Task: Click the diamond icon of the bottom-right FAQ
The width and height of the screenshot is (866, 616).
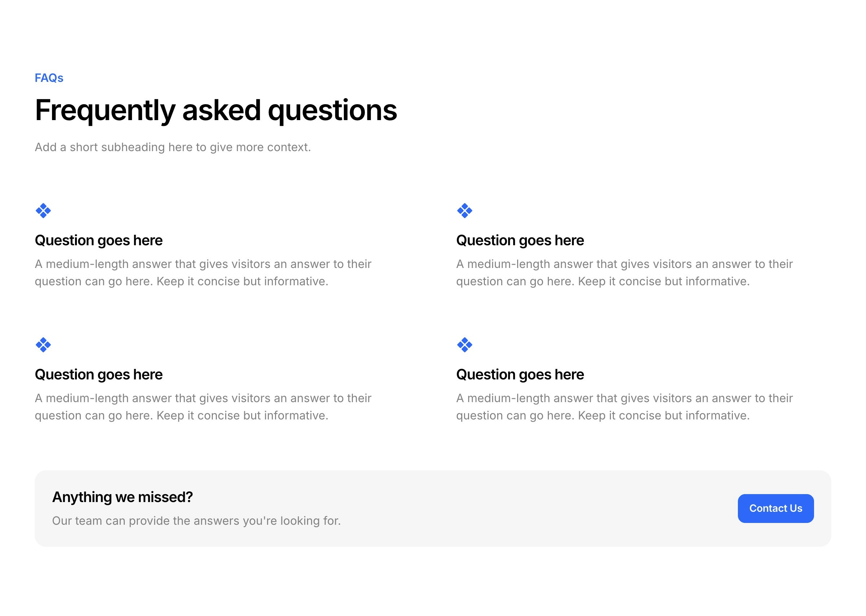Action: pos(464,344)
